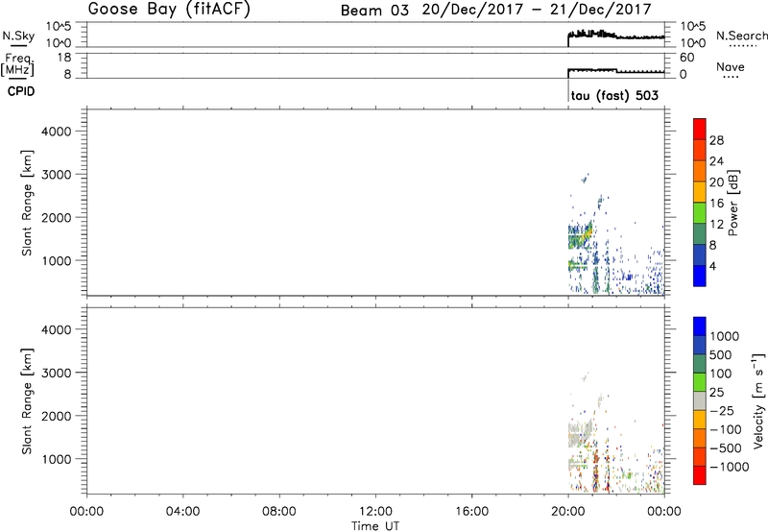
Task: Select the yellow 16–20 dB power swatch
Action: (700, 191)
